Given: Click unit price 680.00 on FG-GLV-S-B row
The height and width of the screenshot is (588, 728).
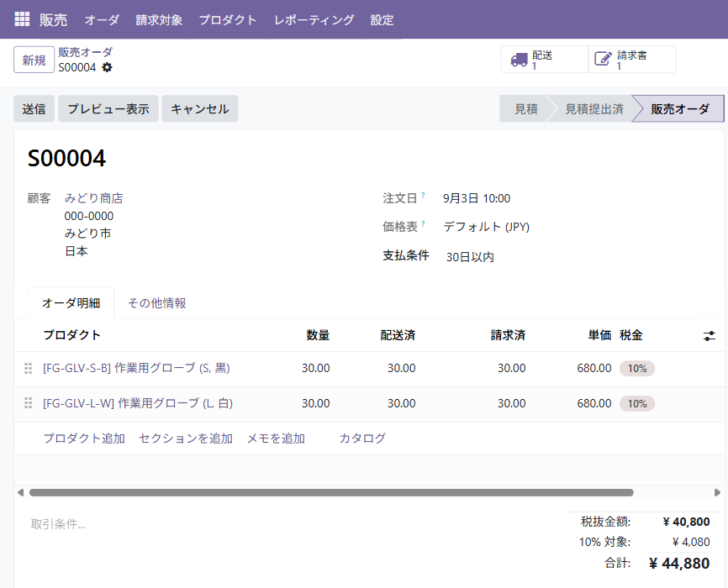Looking at the screenshot, I should [x=594, y=368].
